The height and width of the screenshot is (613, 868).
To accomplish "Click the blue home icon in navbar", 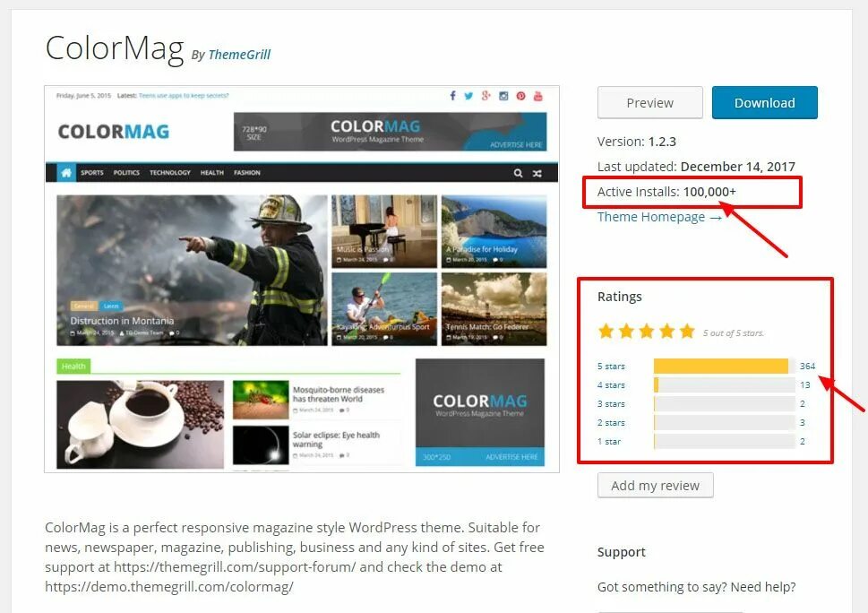I will tap(66, 173).
